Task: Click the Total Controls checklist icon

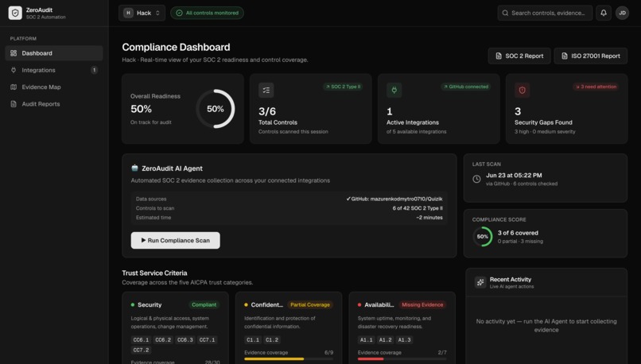Action: click(x=266, y=91)
